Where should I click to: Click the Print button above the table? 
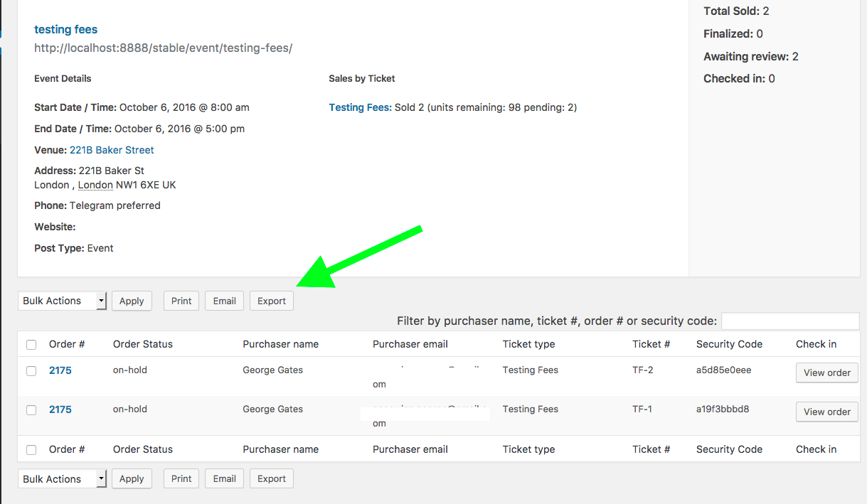(181, 301)
